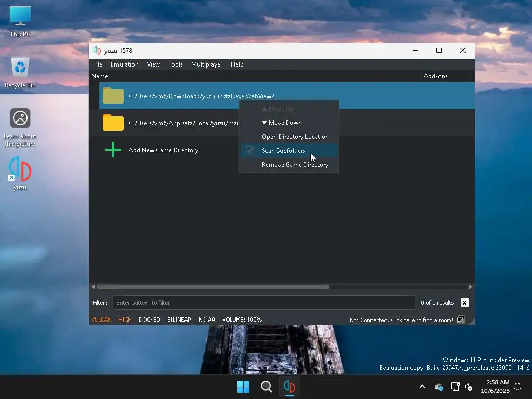Open the View menu
This screenshot has height=399, width=532.
pyautogui.click(x=153, y=64)
